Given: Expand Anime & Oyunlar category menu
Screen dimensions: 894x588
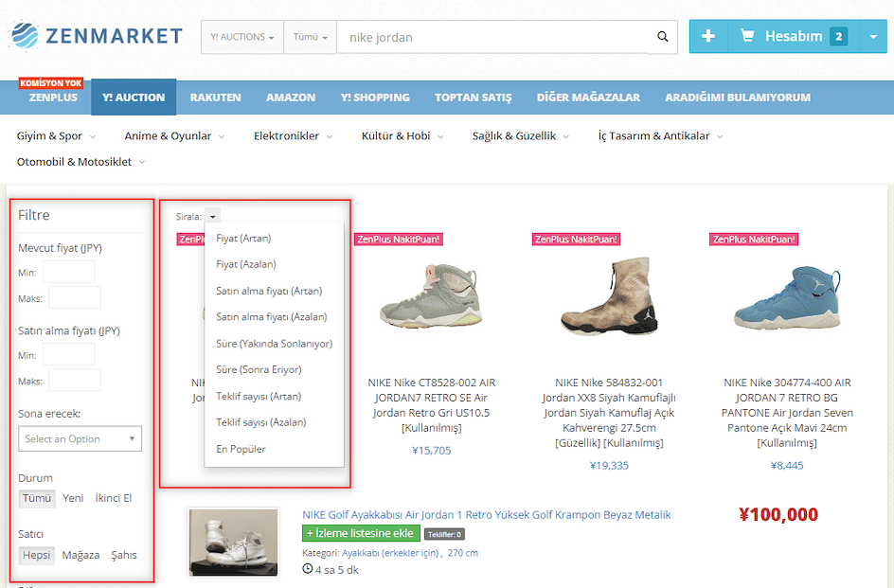Looking at the screenshot, I should click(x=174, y=135).
